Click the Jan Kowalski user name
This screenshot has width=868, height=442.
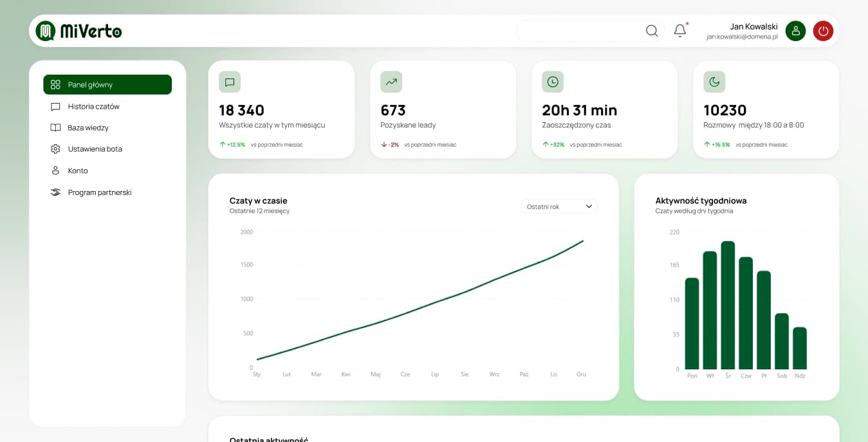click(x=753, y=26)
